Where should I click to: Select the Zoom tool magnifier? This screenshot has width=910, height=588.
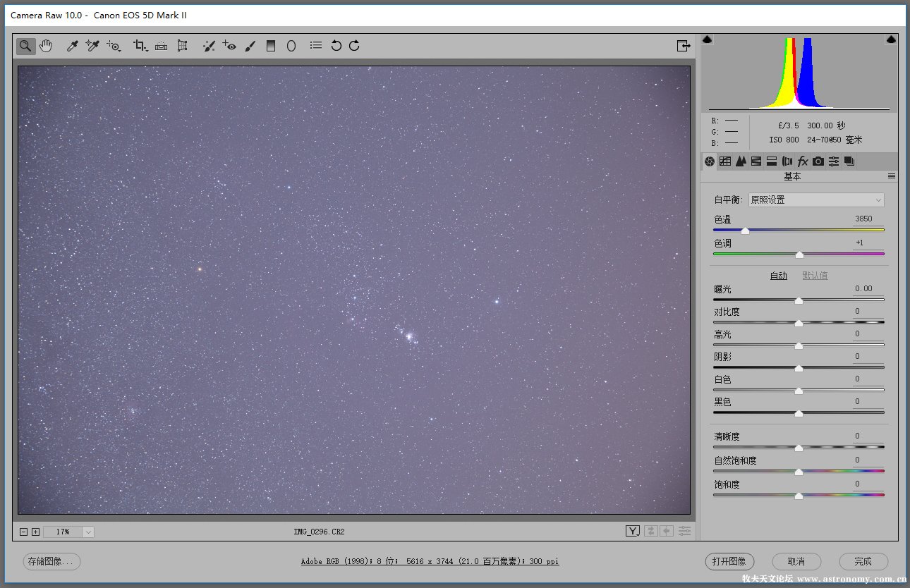[x=25, y=46]
